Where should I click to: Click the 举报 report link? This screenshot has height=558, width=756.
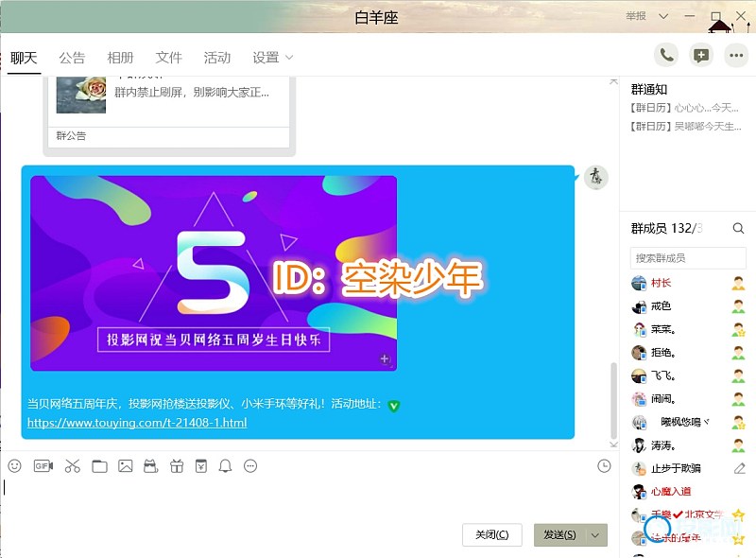(x=636, y=16)
